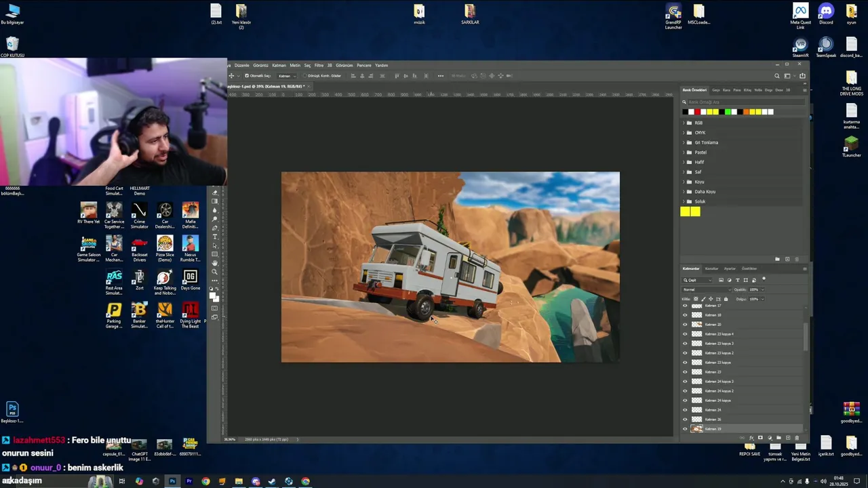868x488 pixels.
Task: Create new adjustment layer icon
Action: [x=770, y=438]
